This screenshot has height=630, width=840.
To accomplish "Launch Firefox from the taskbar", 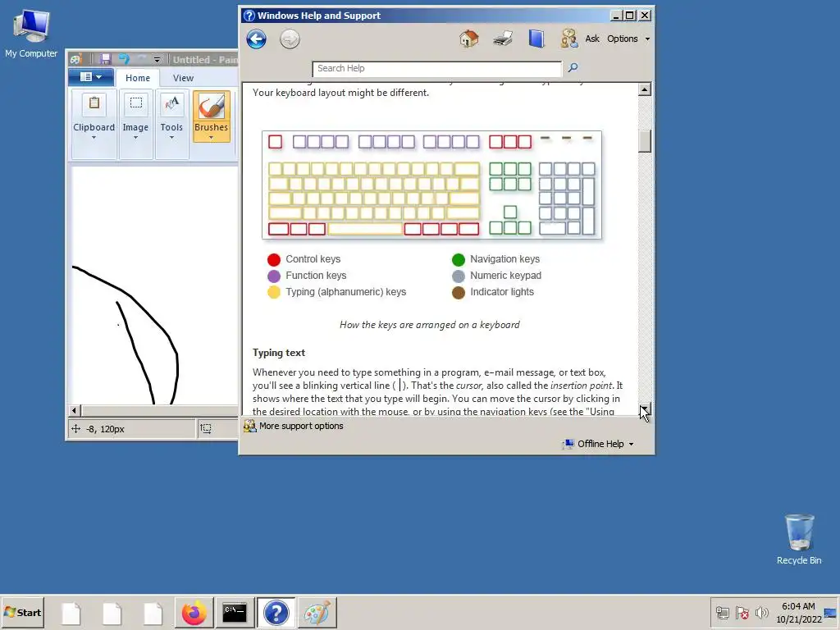I will tap(194, 613).
